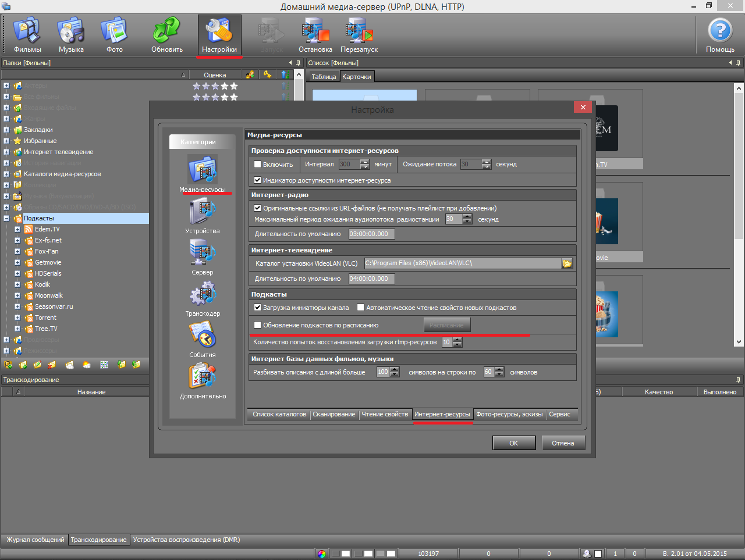
Task: Expand the Интернет телевидение tree node
Action: coord(6,152)
